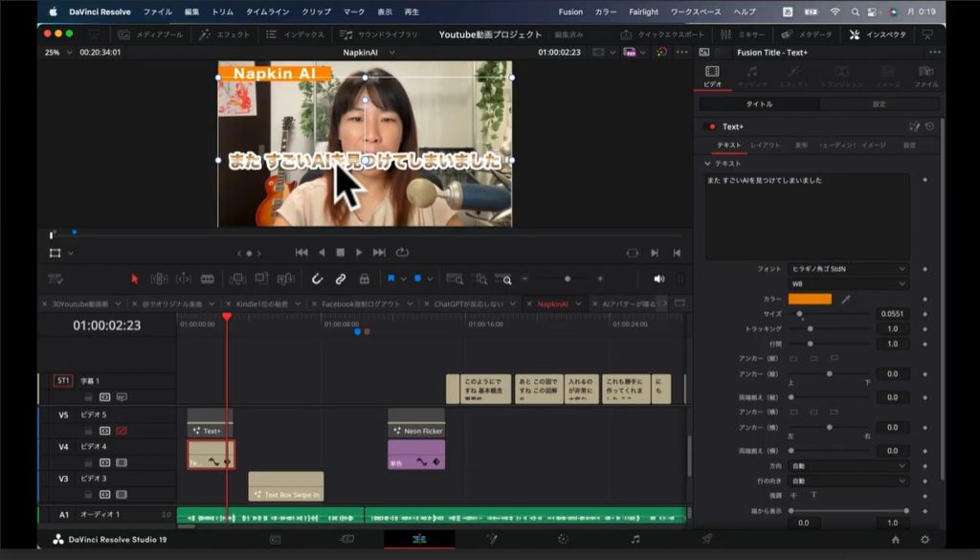980x560 pixels.
Task: Toggle the magnet Snapping icon
Action: point(317,279)
